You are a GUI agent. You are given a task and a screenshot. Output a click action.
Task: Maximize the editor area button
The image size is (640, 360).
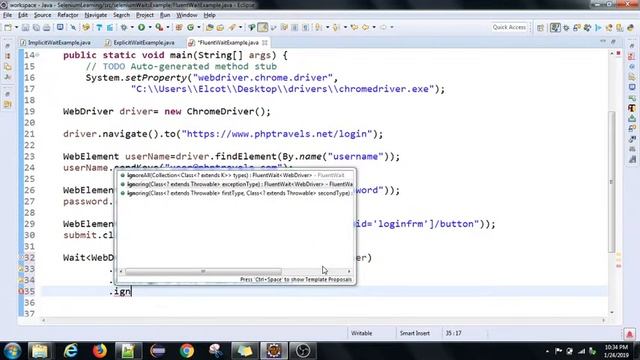pyautogui.click(x=613, y=42)
